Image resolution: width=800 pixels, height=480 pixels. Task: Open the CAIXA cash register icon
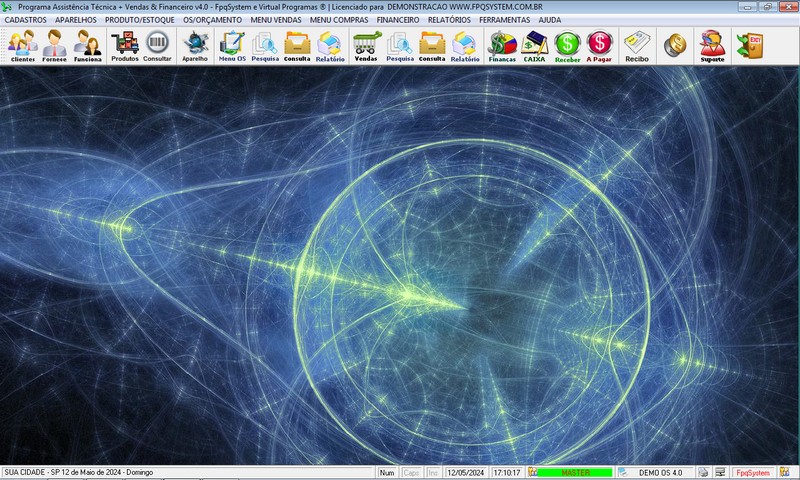click(535, 46)
